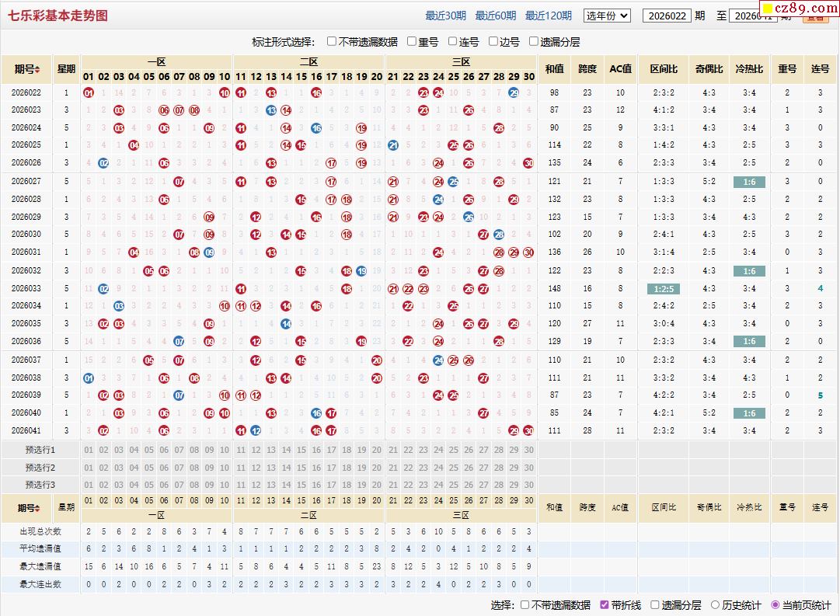Screen dimensions: 840x616
Task: Show the 最近60期 results
Action: click(x=496, y=16)
